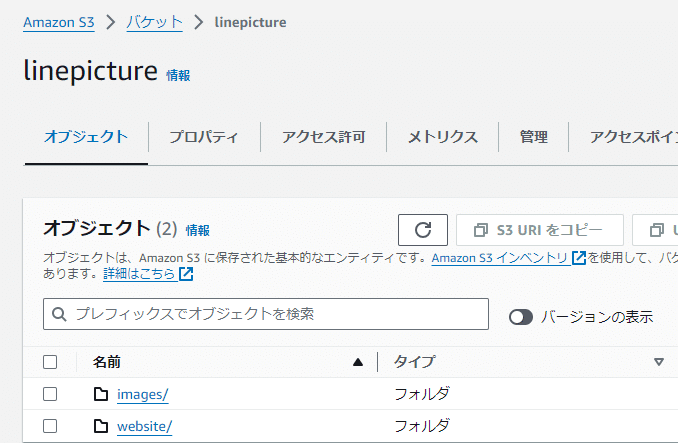Open the 管理 tab
Screen dimensions: 678x443
(x=534, y=137)
